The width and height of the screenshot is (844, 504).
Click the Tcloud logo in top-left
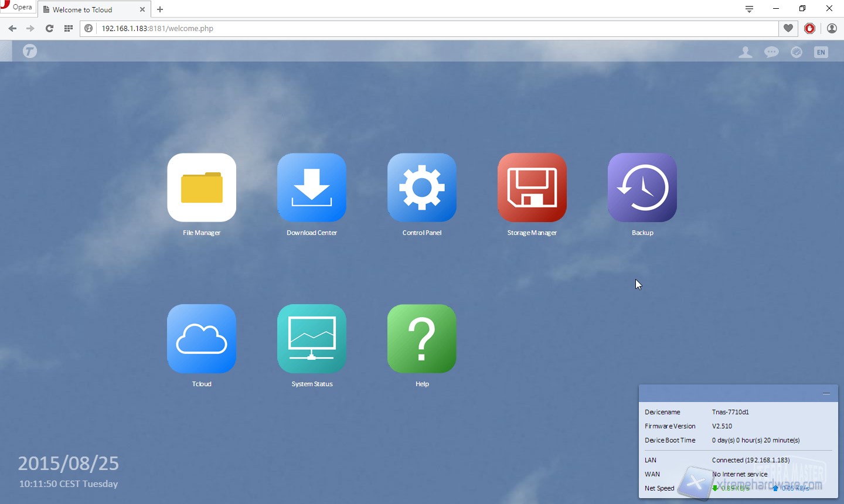pyautogui.click(x=30, y=52)
